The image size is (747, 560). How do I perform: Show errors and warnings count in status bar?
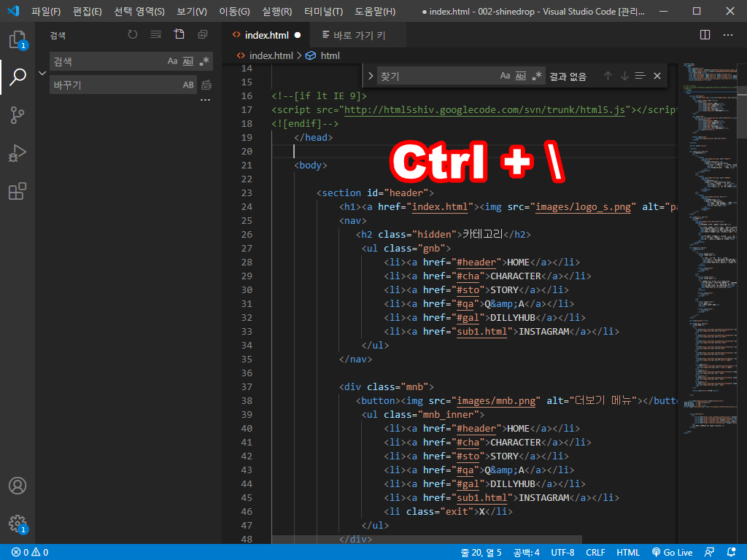(x=29, y=553)
